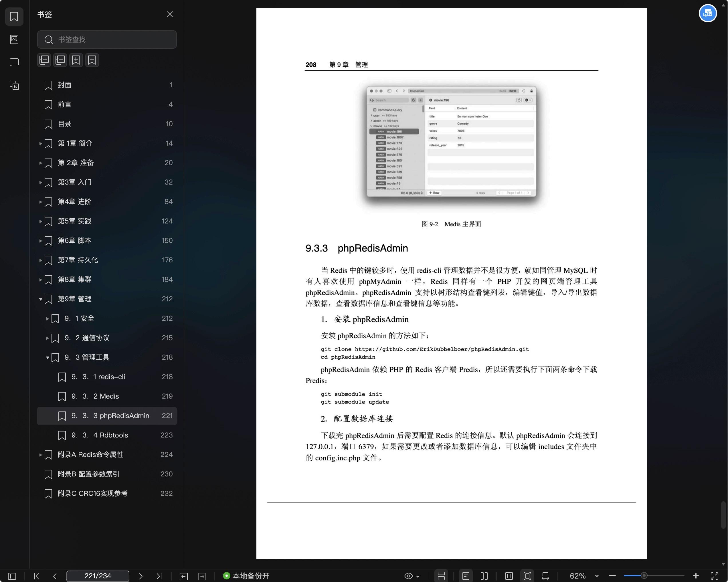Toggle 本地备份开 local backup status
The height and width of the screenshot is (582, 728).
tap(246, 576)
